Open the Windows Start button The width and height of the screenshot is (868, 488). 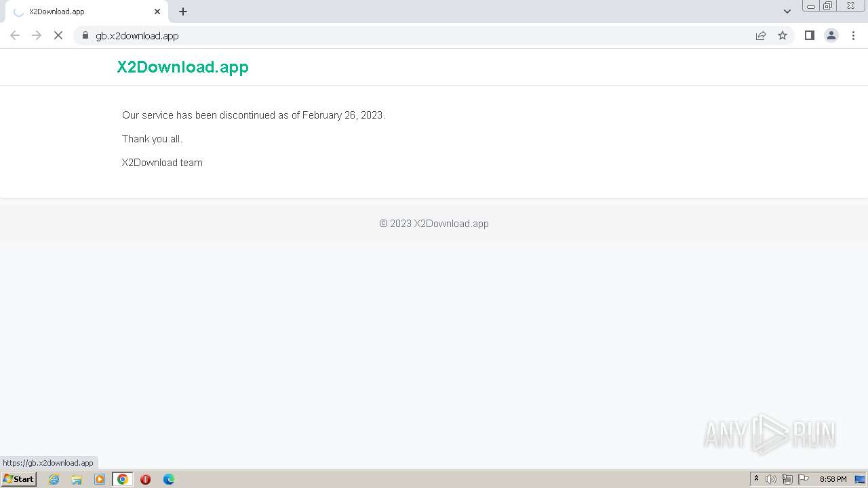[x=18, y=479]
